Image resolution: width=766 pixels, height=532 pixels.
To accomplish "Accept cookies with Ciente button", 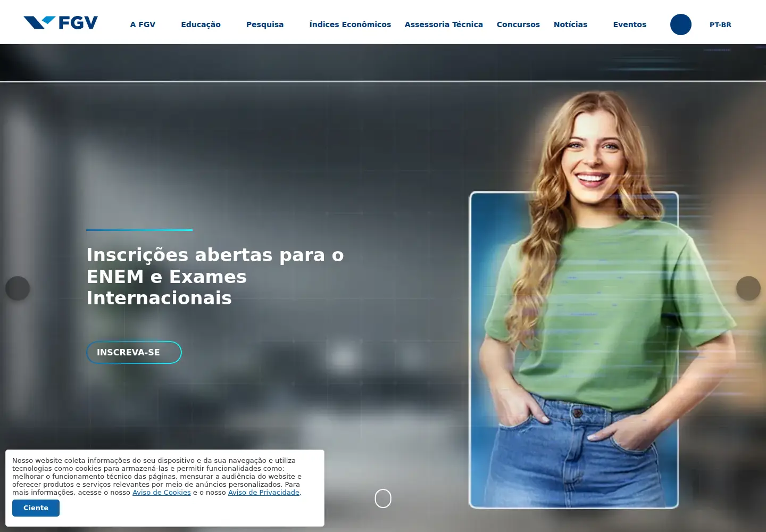I will click(x=36, y=508).
